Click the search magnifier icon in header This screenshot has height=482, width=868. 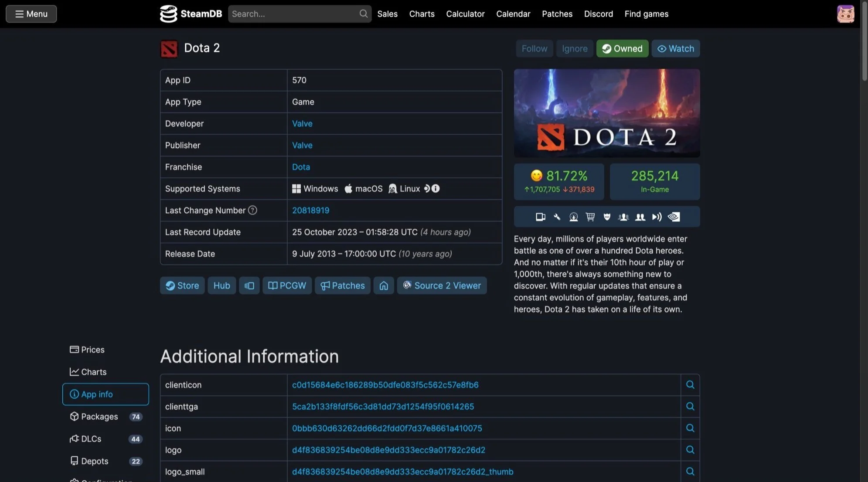363,14
